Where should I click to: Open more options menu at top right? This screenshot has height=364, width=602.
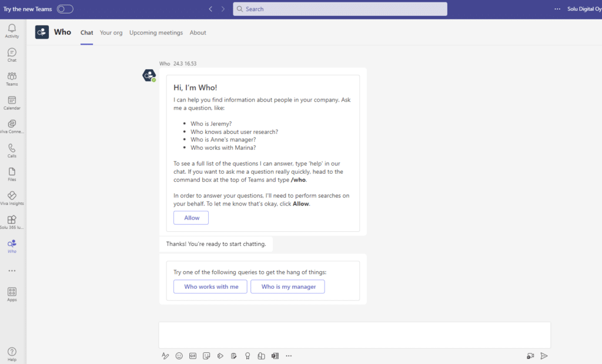tap(557, 8)
